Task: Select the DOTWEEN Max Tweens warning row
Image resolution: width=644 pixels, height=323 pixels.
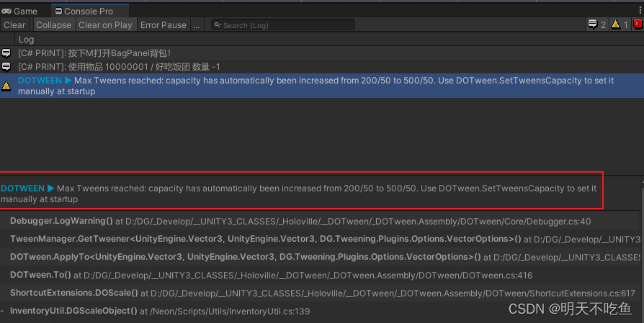Action: click(x=322, y=86)
